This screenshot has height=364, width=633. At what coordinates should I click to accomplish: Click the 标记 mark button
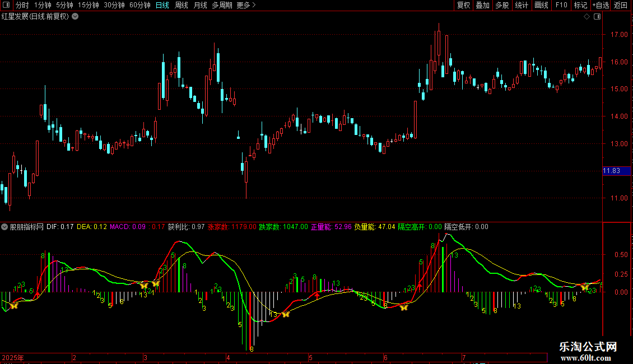click(x=580, y=5)
